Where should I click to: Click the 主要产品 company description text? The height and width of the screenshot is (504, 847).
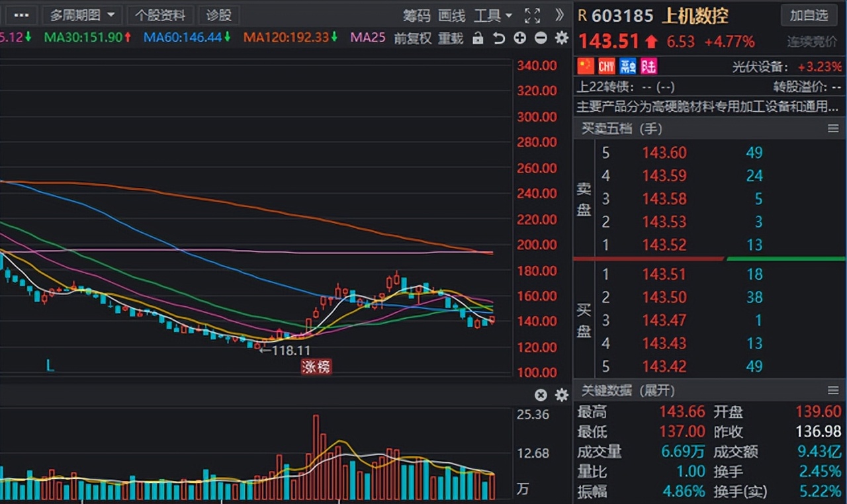tap(708, 106)
